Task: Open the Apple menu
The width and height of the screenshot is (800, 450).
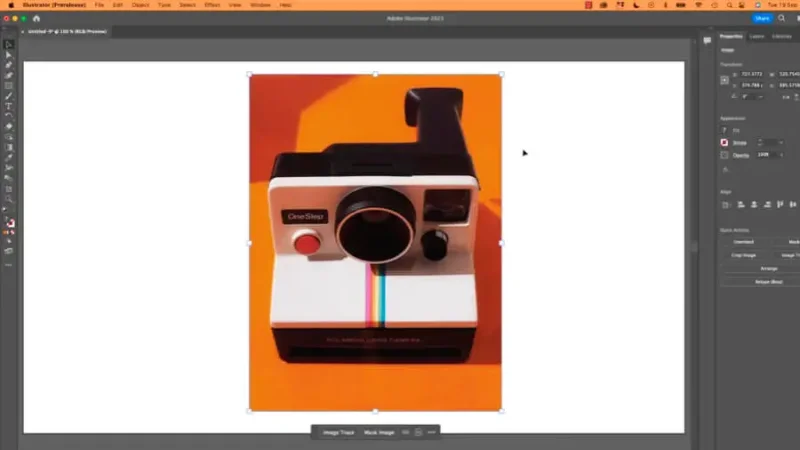Action: 11,5
